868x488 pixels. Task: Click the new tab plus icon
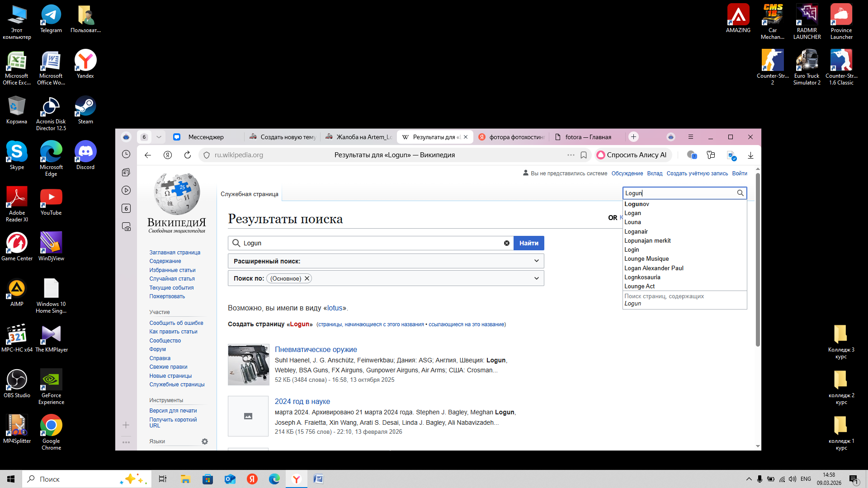[x=633, y=137]
